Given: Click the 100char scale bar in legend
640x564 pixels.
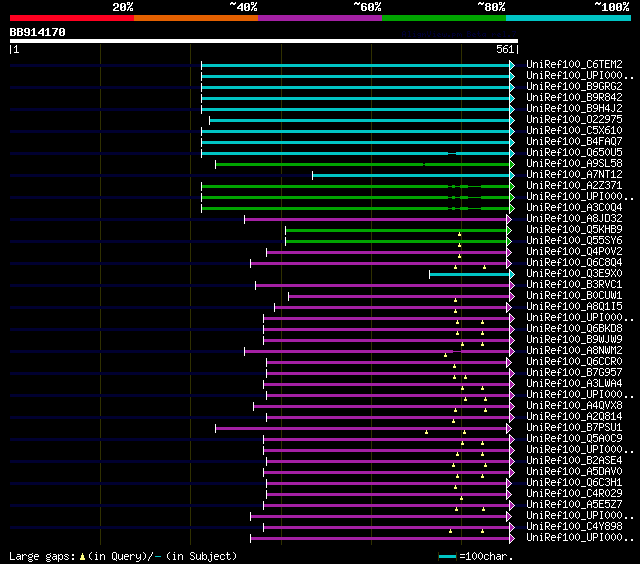Looking at the screenshot, I should [x=447, y=556].
